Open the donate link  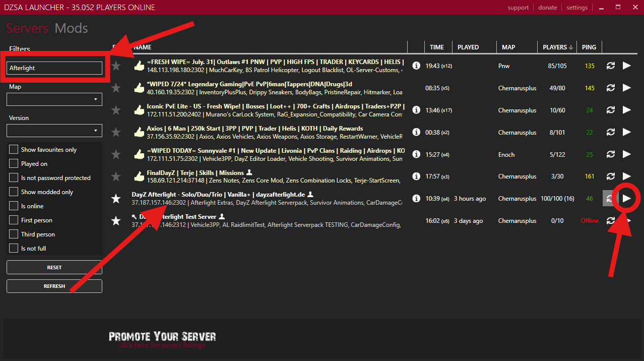click(x=547, y=8)
